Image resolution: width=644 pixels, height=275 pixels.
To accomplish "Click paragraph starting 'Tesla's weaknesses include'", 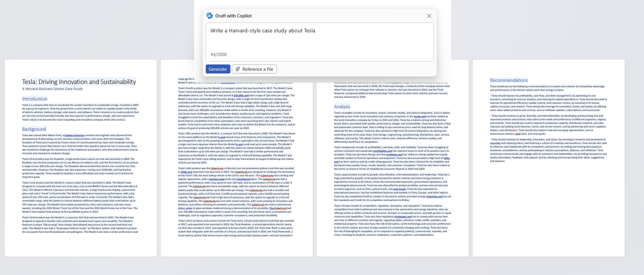I will [x=392, y=160].
